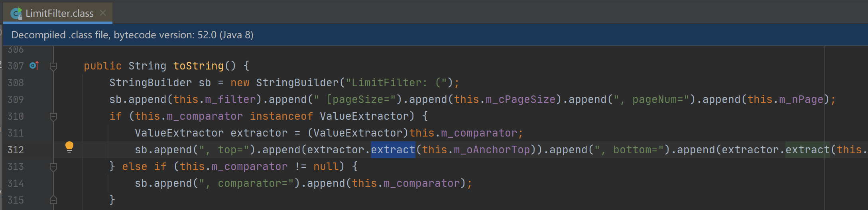The width and height of the screenshot is (868, 210).
Task: Click the m_oAnchorTop field reference
Action: (x=492, y=150)
